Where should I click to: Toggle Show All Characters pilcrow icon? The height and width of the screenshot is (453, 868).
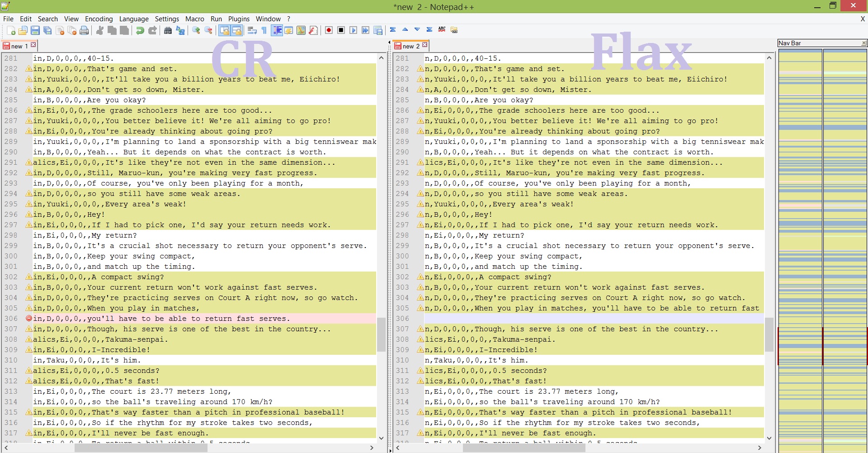tap(264, 30)
